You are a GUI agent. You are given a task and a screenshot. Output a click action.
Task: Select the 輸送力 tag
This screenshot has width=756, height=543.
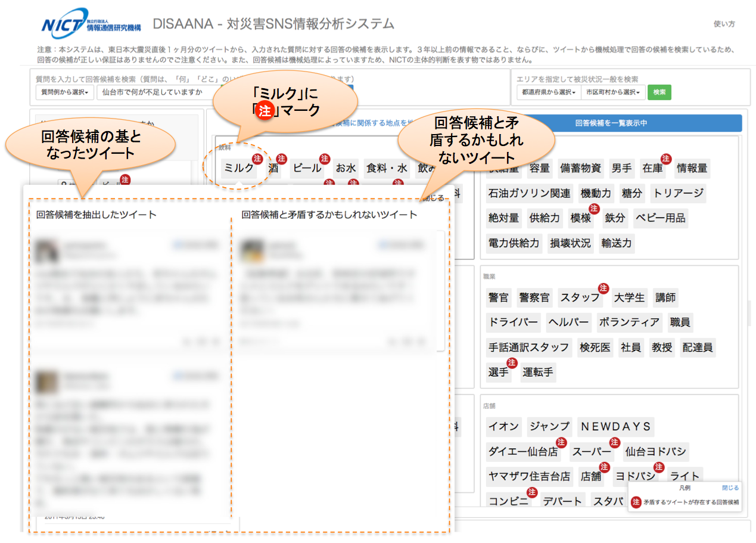pos(617,243)
